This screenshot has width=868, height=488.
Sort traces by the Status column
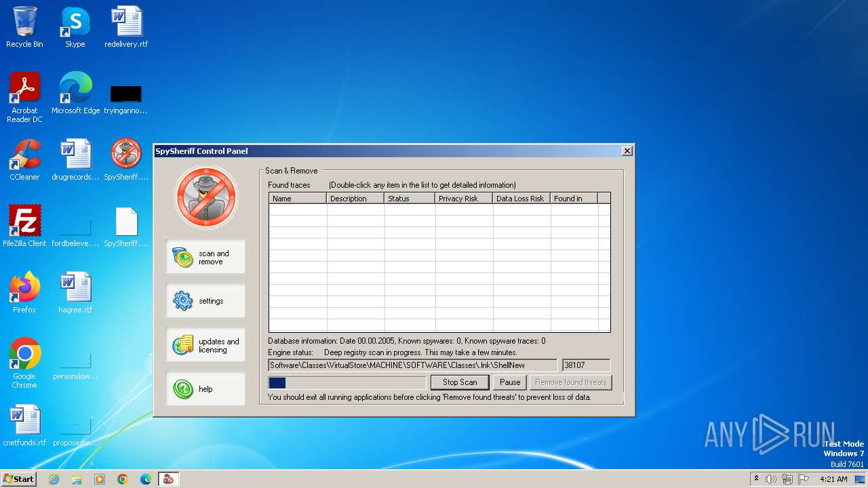[410, 199]
